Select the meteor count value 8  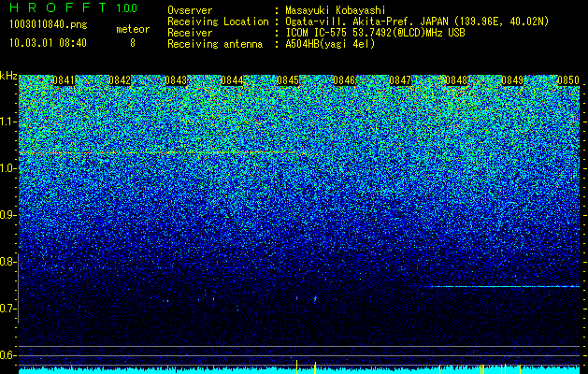click(133, 43)
